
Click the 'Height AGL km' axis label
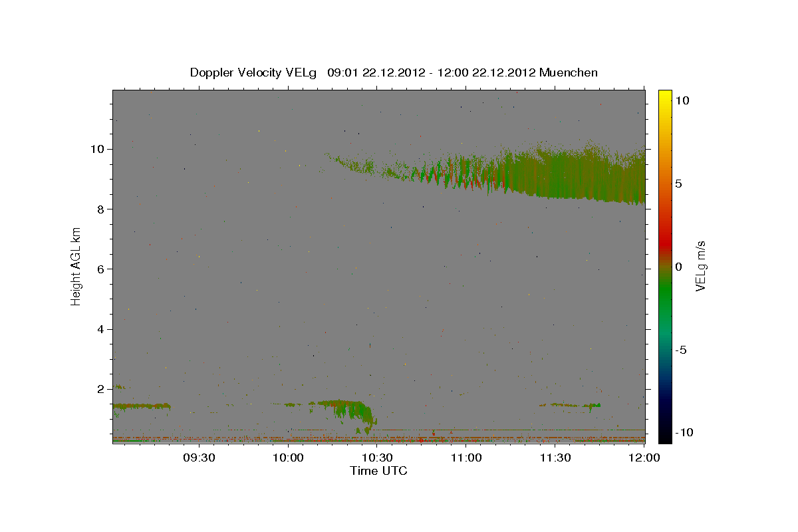[76, 266]
